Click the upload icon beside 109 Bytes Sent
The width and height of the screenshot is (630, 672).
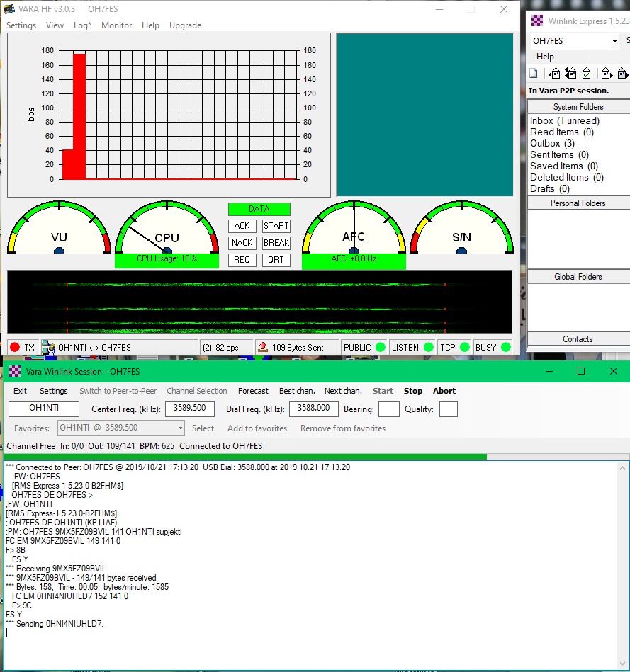263,347
